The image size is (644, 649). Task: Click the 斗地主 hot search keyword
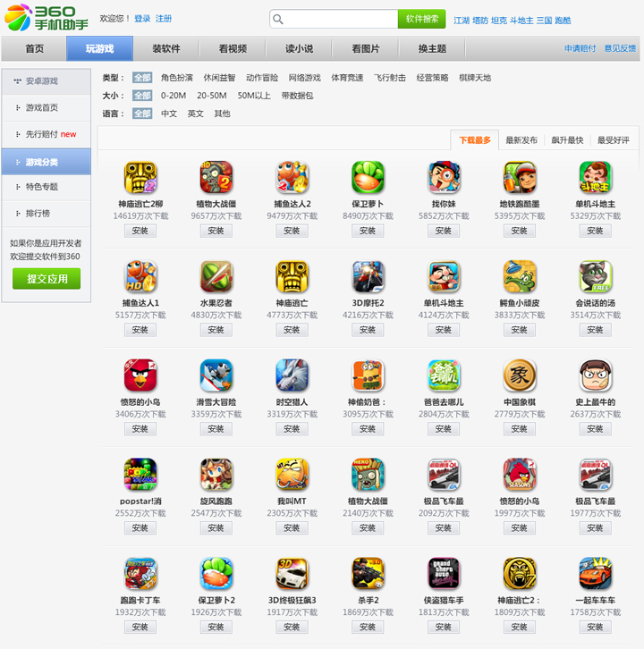(x=521, y=21)
